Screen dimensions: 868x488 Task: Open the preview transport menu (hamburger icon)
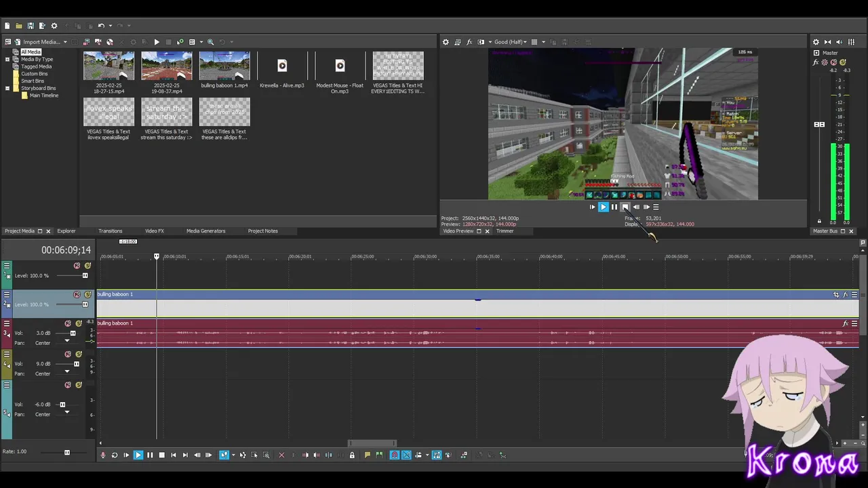pyautogui.click(x=656, y=207)
